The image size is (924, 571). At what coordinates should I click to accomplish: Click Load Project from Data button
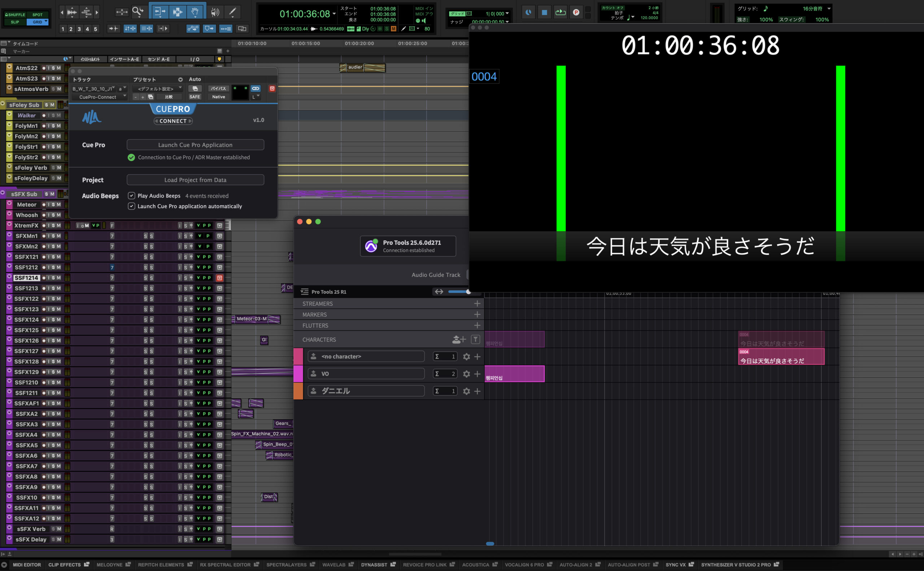pos(195,180)
